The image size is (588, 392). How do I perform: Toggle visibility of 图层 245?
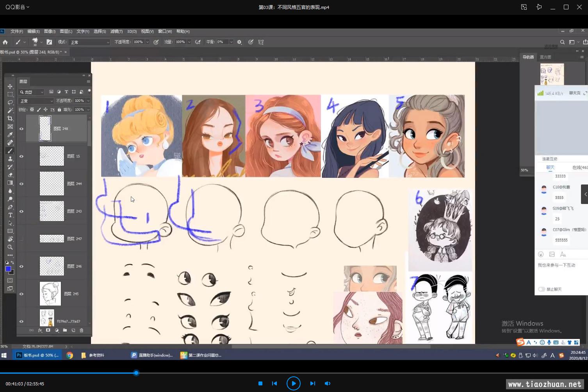pyautogui.click(x=21, y=294)
